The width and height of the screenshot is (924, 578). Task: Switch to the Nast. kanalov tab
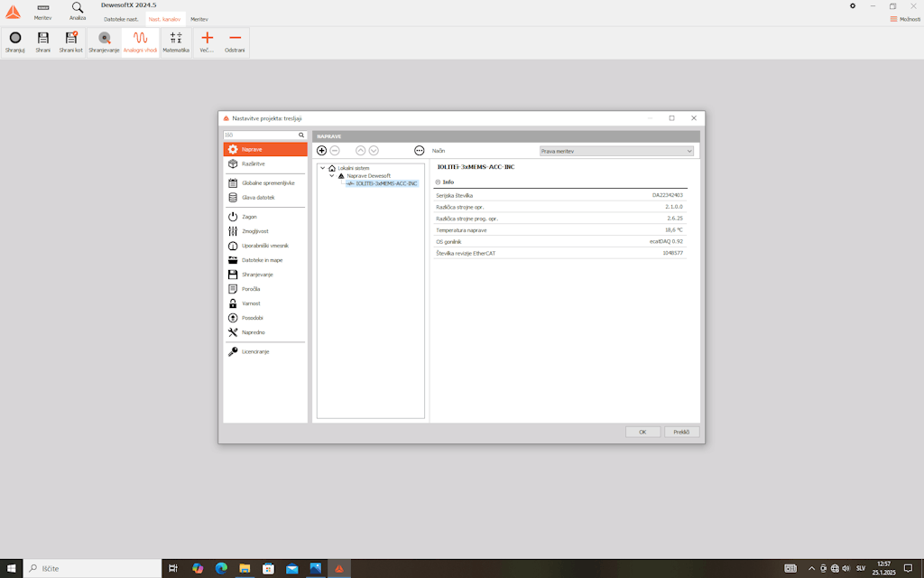(164, 20)
